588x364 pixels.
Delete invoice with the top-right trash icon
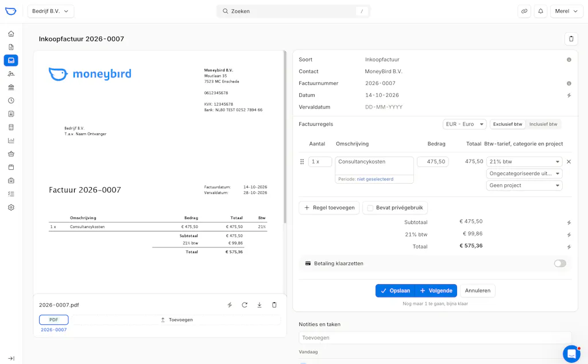(x=571, y=38)
